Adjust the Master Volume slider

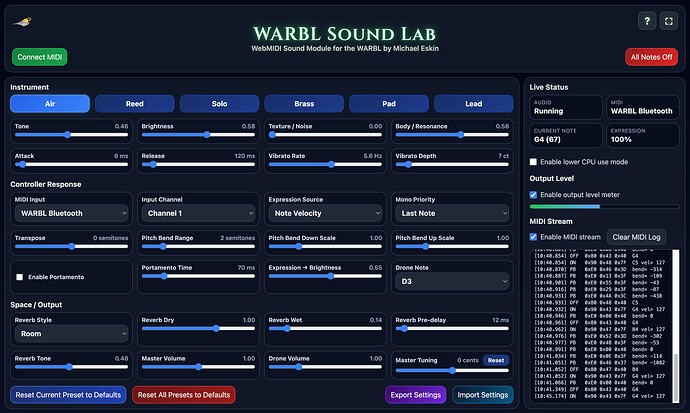click(x=198, y=367)
